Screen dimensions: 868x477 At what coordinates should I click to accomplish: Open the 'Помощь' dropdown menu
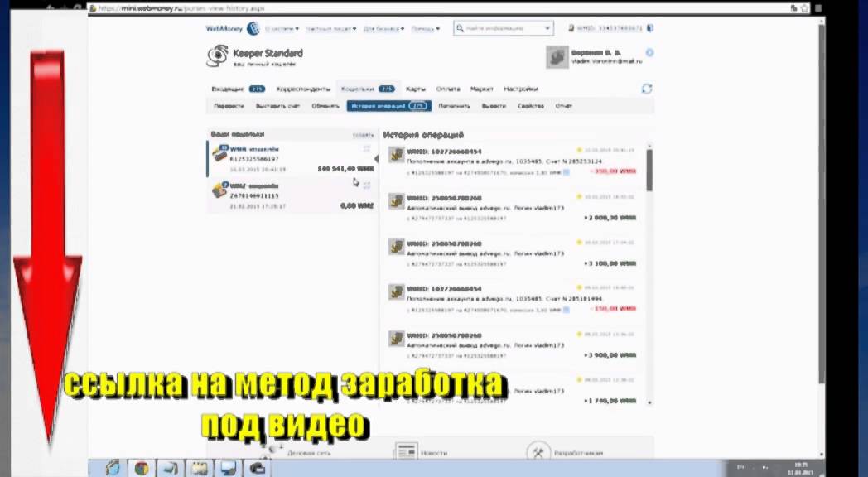click(x=426, y=28)
